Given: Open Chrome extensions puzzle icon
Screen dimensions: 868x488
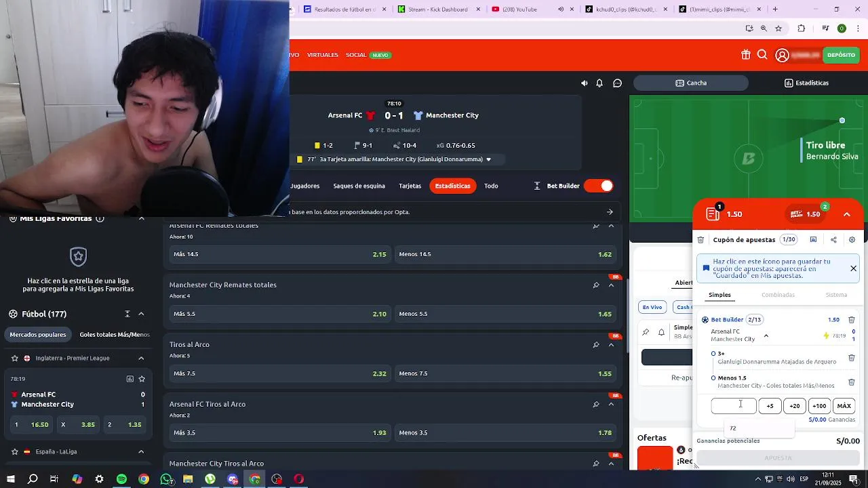Looking at the screenshot, I should [802, 28].
